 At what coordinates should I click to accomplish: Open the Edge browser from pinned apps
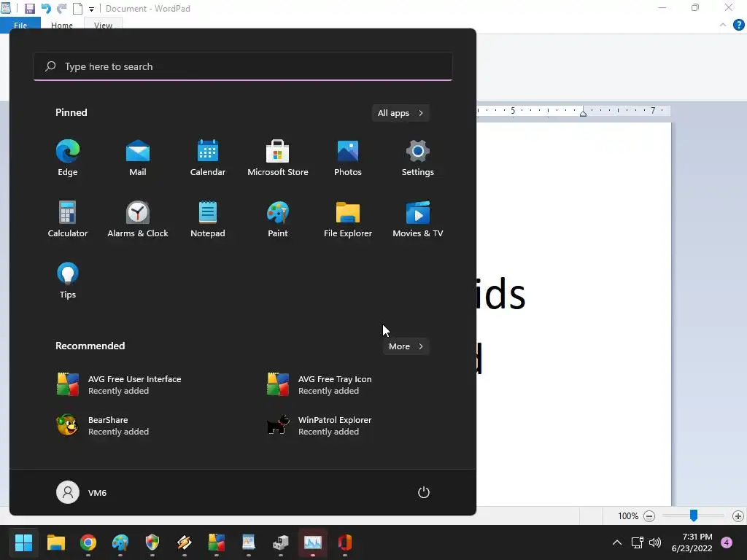(68, 157)
